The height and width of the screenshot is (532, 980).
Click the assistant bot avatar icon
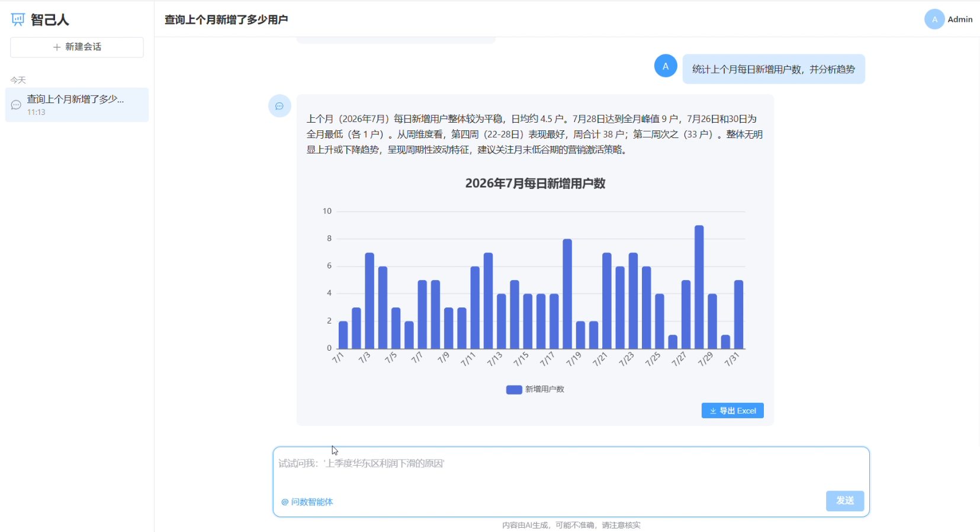click(279, 106)
